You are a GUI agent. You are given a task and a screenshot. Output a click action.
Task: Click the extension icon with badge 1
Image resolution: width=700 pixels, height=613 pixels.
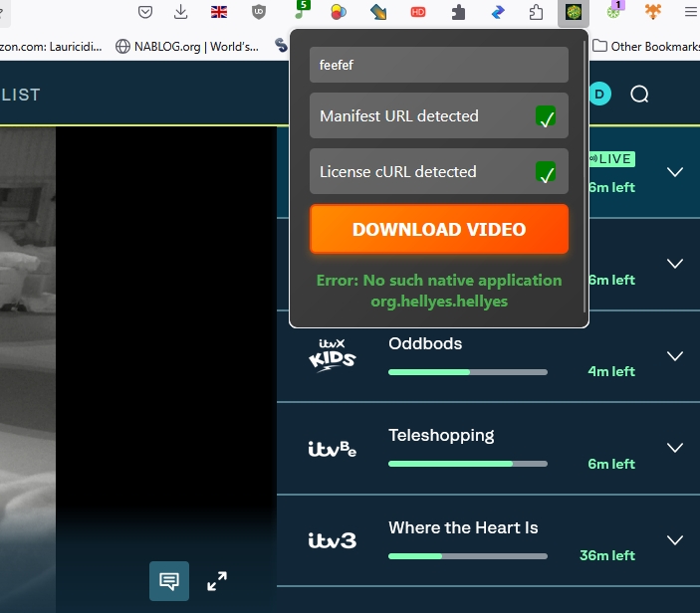coord(614,11)
